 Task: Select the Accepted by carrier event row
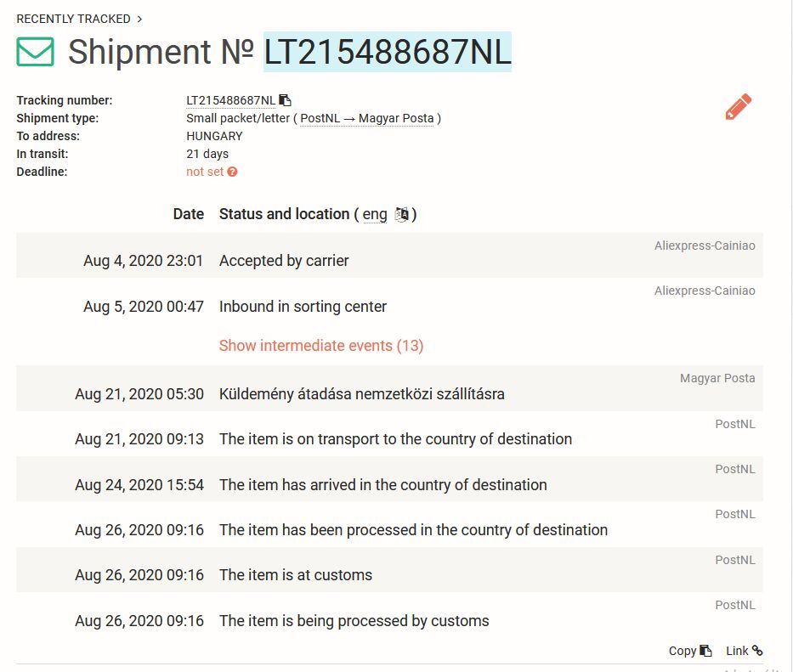pyautogui.click(x=389, y=256)
